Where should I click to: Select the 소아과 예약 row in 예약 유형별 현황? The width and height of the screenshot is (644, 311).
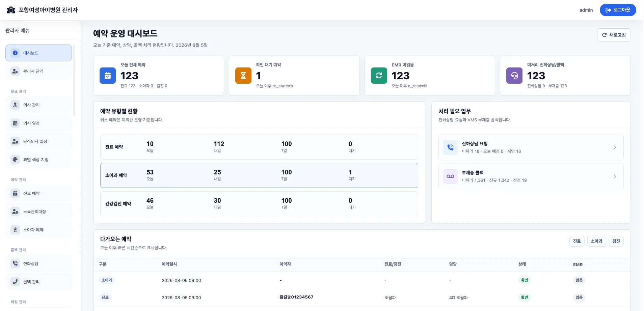259,175
